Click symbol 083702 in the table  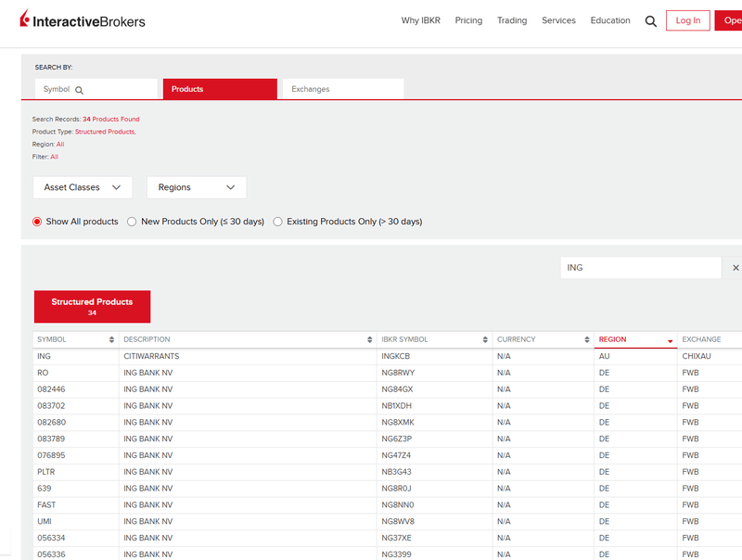pyautogui.click(x=51, y=406)
